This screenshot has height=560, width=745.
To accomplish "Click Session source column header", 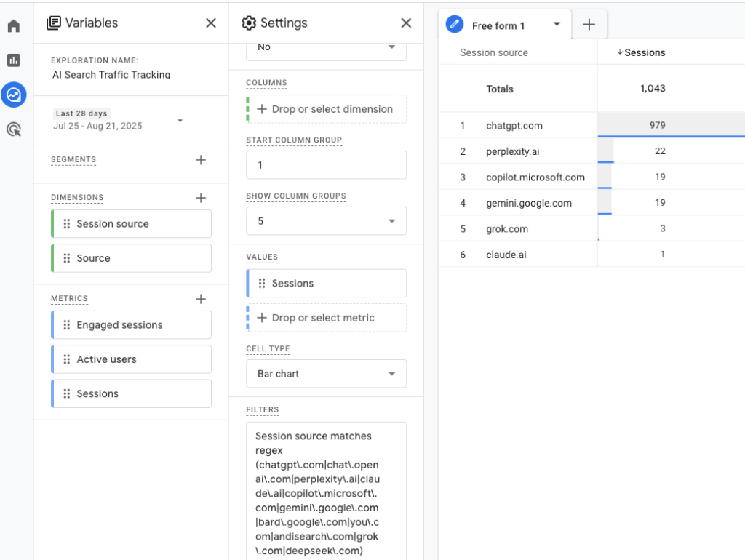I will (x=494, y=52).
